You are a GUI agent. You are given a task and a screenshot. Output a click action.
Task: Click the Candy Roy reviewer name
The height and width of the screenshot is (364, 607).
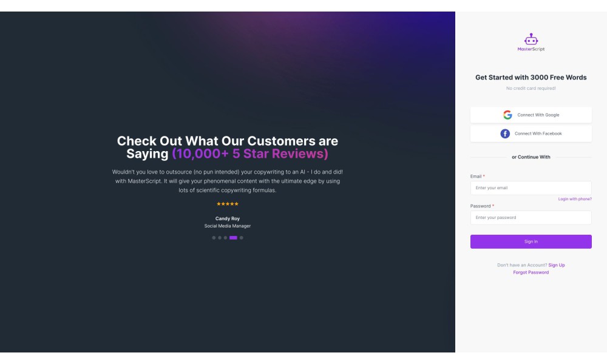click(x=227, y=218)
